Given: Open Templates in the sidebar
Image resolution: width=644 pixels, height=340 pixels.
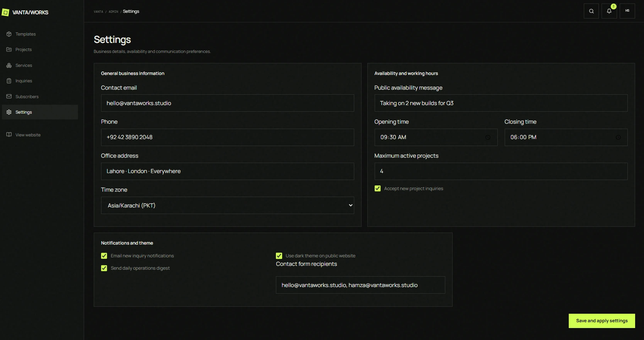Looking at the screenshot, I should pyautogui.click(x=40, y=34).
